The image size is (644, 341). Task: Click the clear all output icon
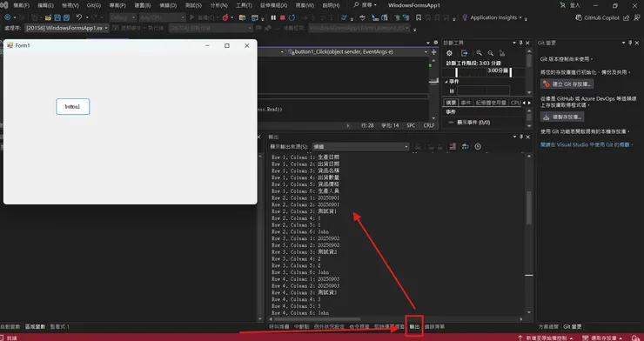click(x=453, y=146)
